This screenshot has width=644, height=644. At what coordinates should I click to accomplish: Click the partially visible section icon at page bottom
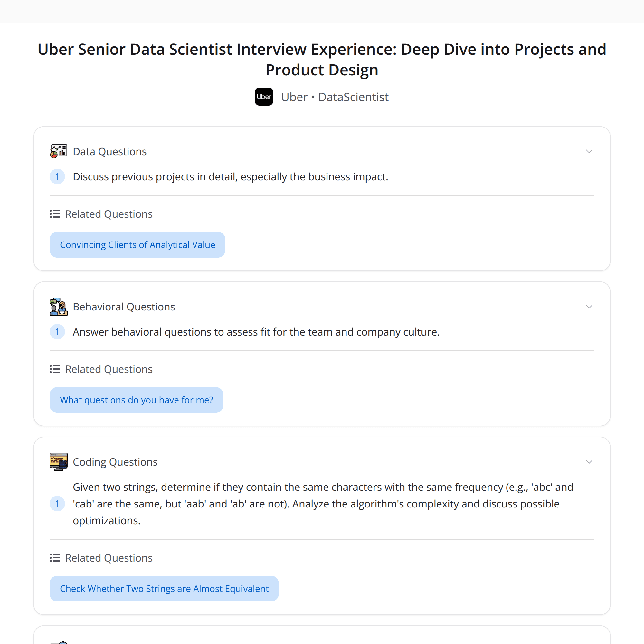(58, 642)
